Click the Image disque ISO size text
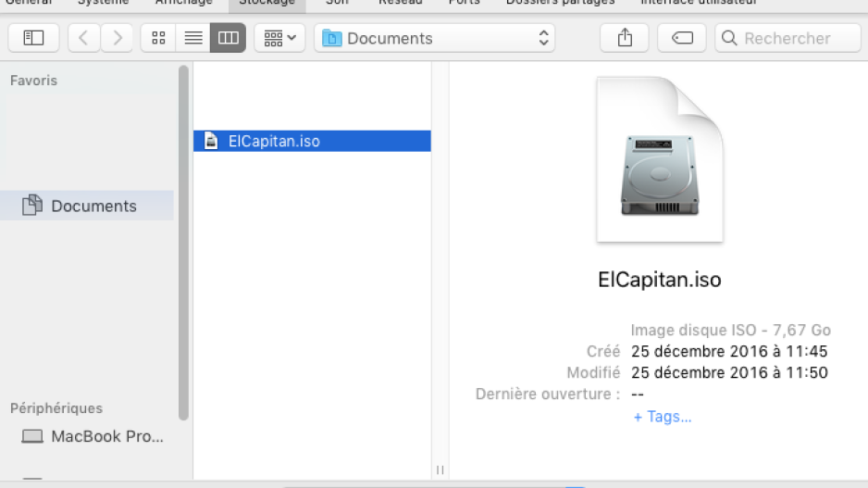Viewport: 868px width, 488px height. coord(731,331)
